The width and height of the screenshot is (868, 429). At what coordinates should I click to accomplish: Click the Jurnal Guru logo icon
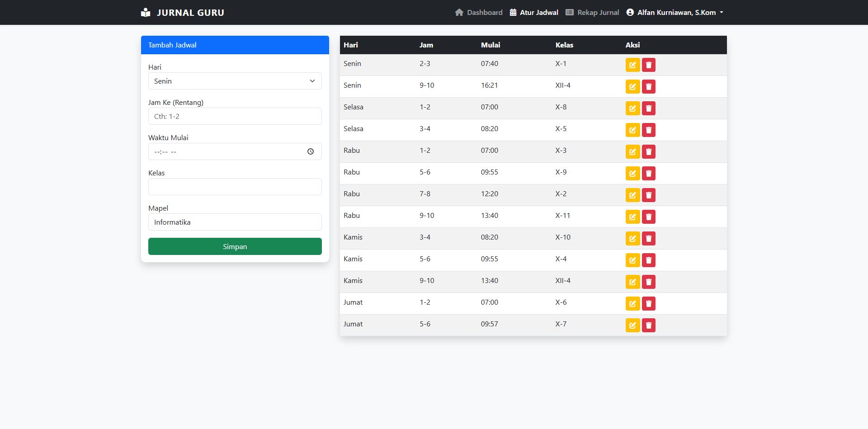[x=146, y=13]
